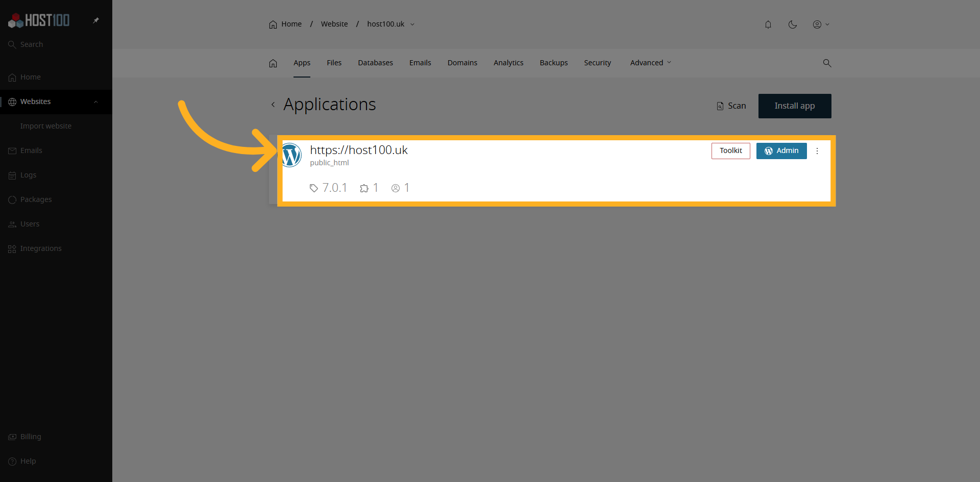980x482 pixels.
Task: Switch to the Domains tab
Action: pos(462,63)
